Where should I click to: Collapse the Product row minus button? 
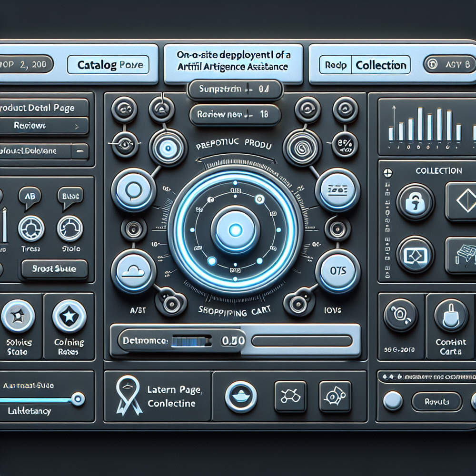click(x=80, y=151)
